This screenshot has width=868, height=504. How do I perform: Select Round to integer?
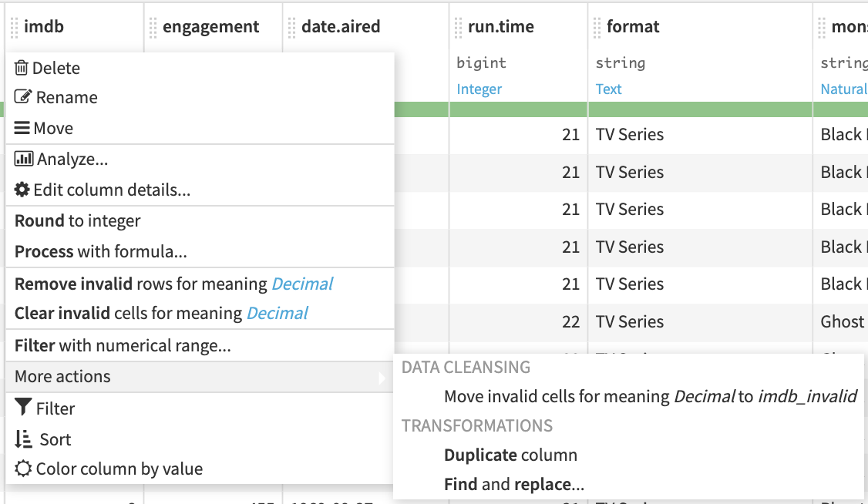(x=78, y=221)
